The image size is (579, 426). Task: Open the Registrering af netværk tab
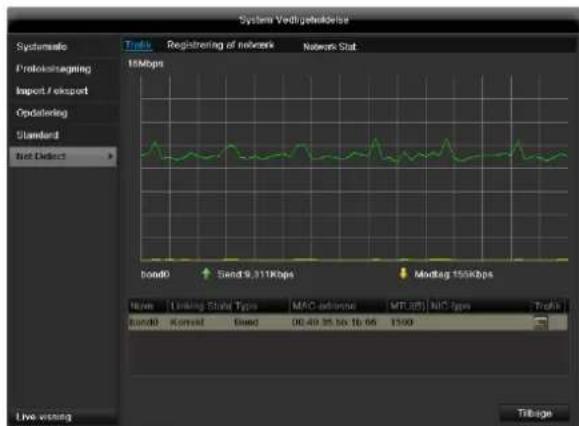coord(220,45)
